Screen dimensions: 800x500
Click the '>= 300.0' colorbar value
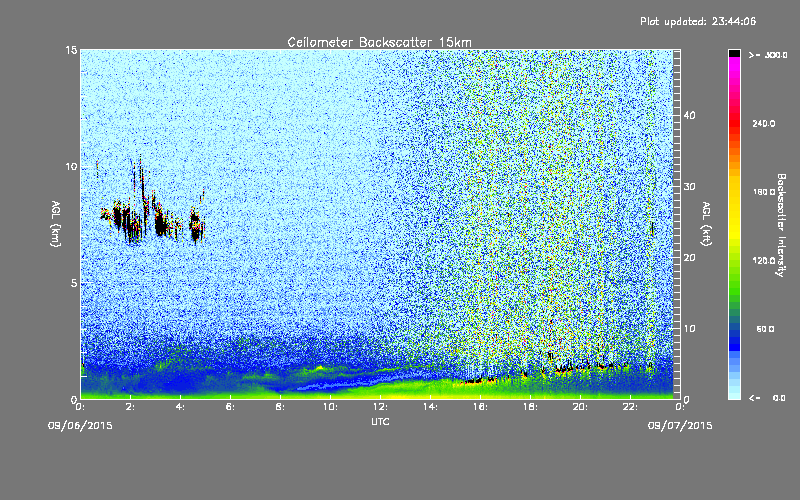tap(768, 55)
